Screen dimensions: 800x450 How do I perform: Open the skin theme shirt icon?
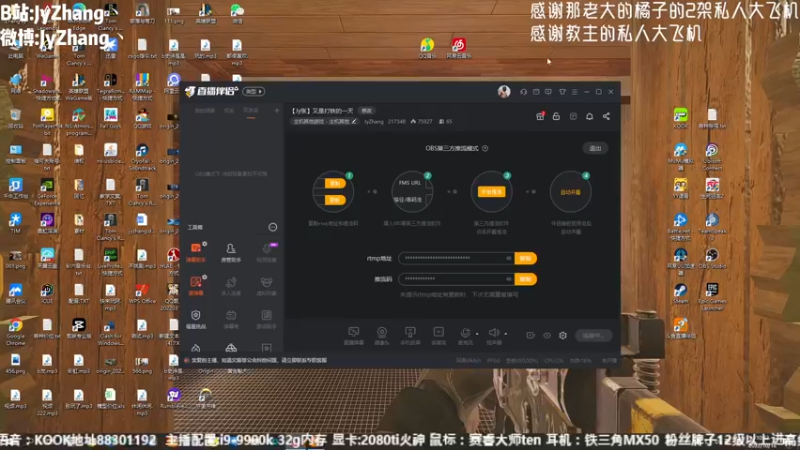coord(562,92)
